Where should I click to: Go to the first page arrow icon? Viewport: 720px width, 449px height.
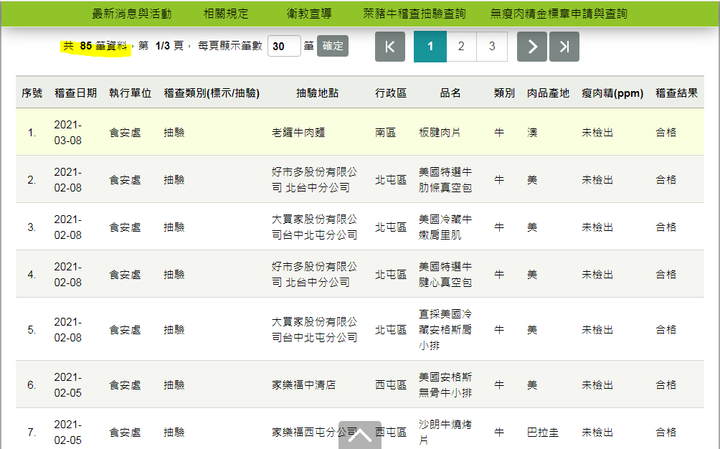click(390, 46)
